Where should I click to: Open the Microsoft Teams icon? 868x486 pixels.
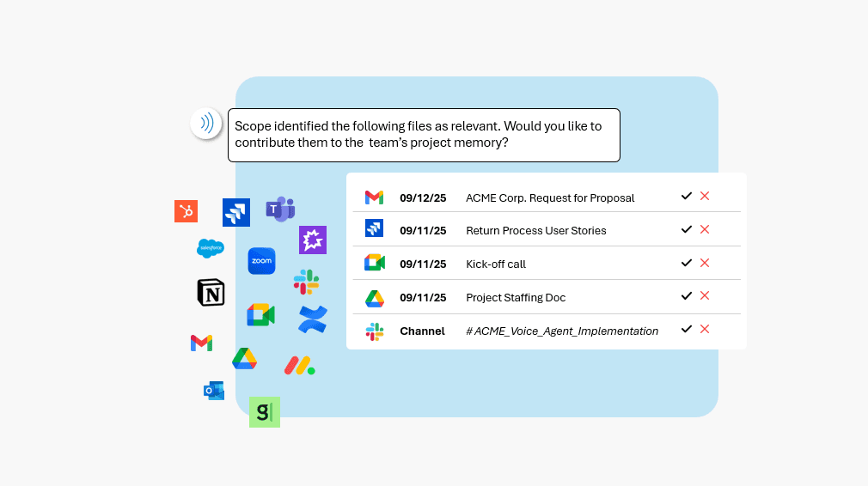[280, 209]
